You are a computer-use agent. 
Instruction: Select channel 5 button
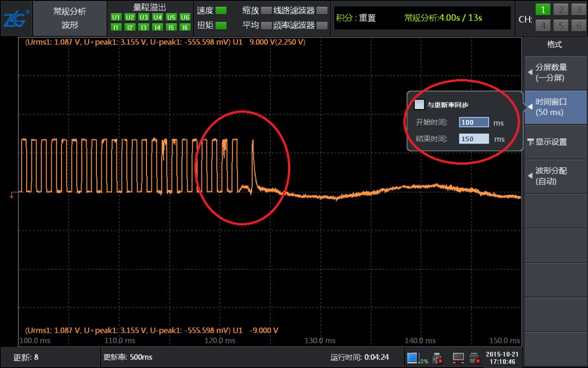pyautogui.click(x=561, y=26)
